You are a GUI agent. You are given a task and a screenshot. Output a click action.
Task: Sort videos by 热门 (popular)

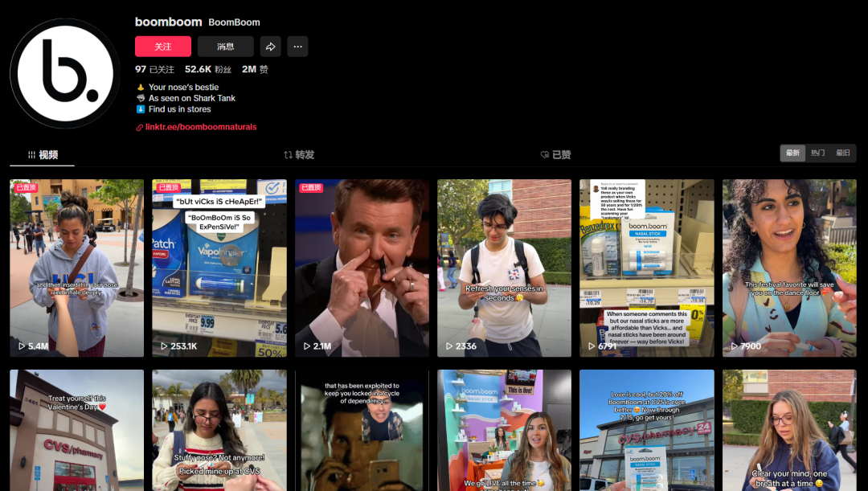click(x=817, y=153)
